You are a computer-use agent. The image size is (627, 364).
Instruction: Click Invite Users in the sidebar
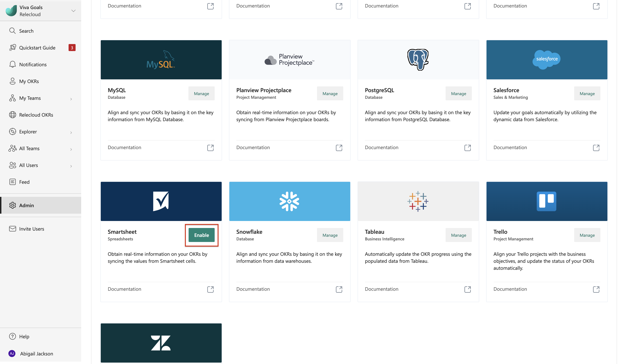click(x=41, y=229)
